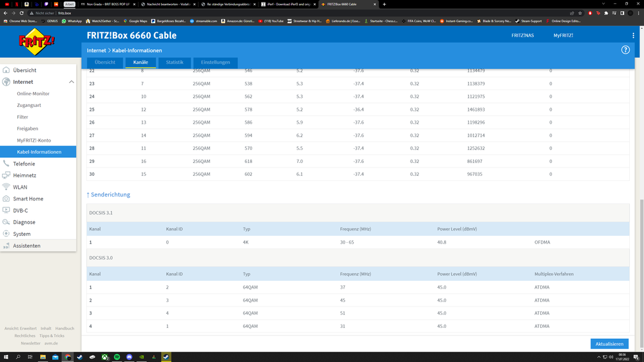
Task: Click the Internet globe icon in sidebar
Action: [6, 82]
